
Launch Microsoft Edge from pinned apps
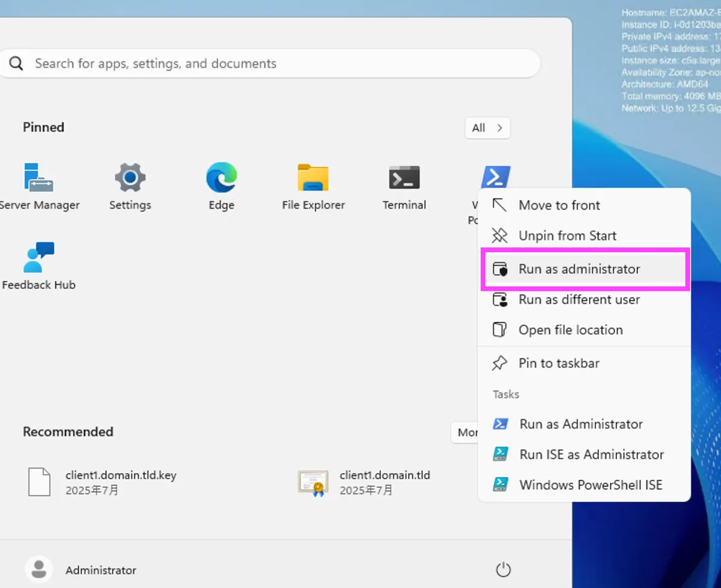[x=221, y=178]
